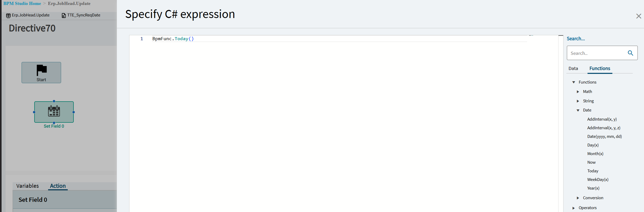
Task: Collapse the Functions tree root
Action: coord(574,82)
